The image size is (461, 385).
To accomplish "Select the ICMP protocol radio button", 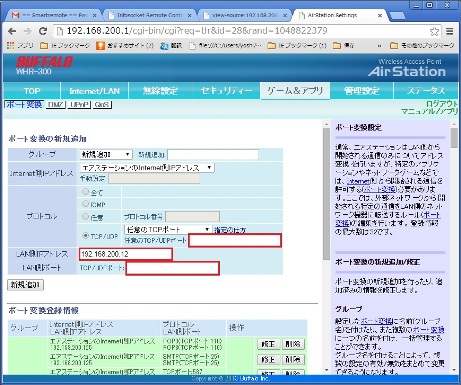I will point(85,204).
